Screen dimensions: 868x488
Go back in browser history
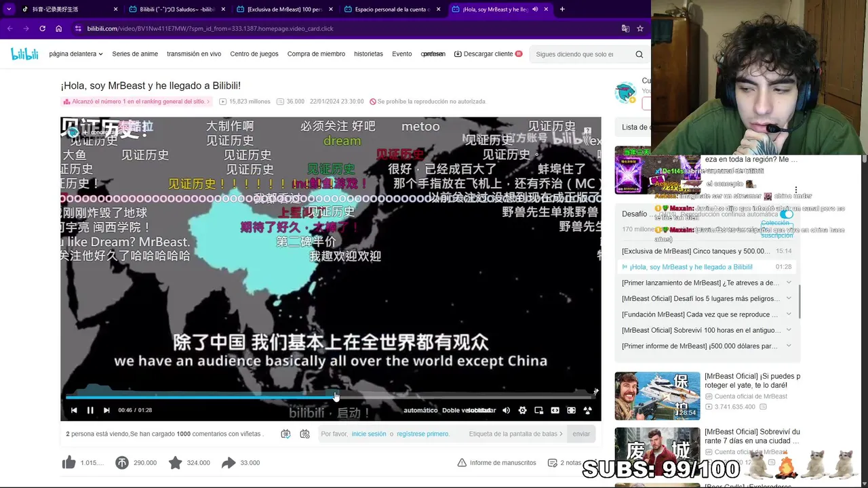pyautogui.click(x=9, y=28)
